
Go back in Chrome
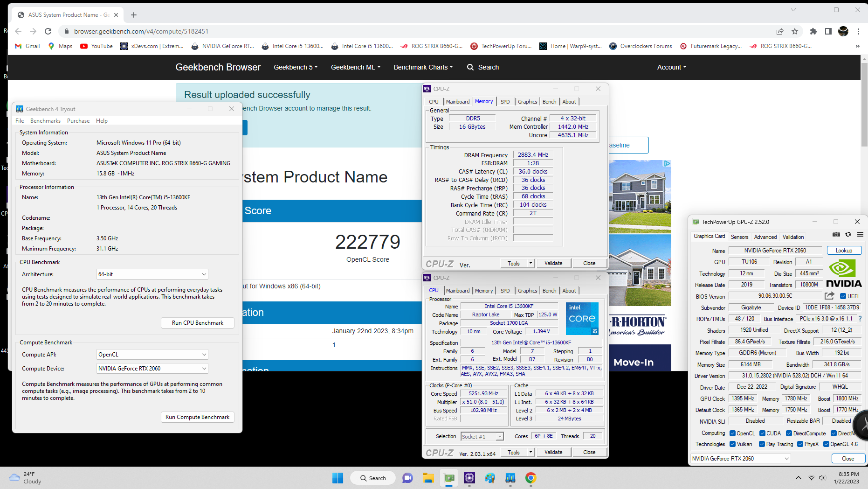pyautogui.click(x=18, y=31)
